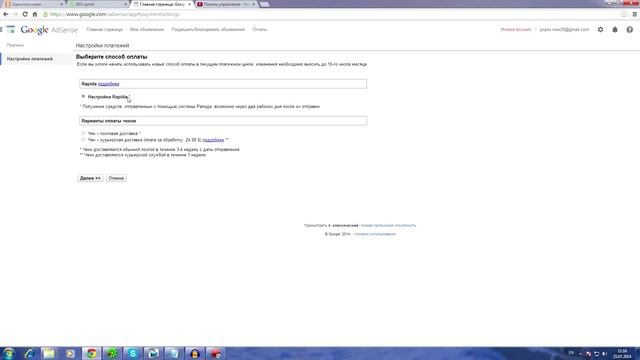
Task: Select the Настройка Rapida radio button
Action: click(x=83, y=97)
